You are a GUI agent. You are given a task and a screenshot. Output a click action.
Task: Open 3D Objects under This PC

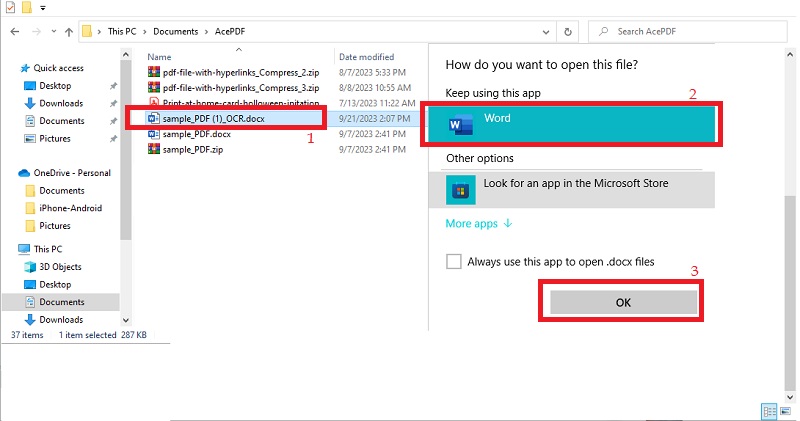(x=60, y=267)
